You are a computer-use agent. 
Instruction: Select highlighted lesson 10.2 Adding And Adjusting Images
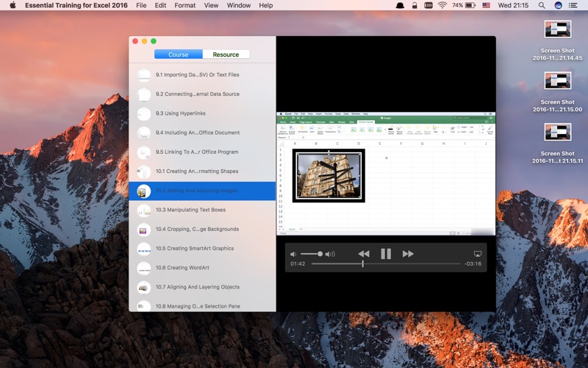[x=202, y=191]
